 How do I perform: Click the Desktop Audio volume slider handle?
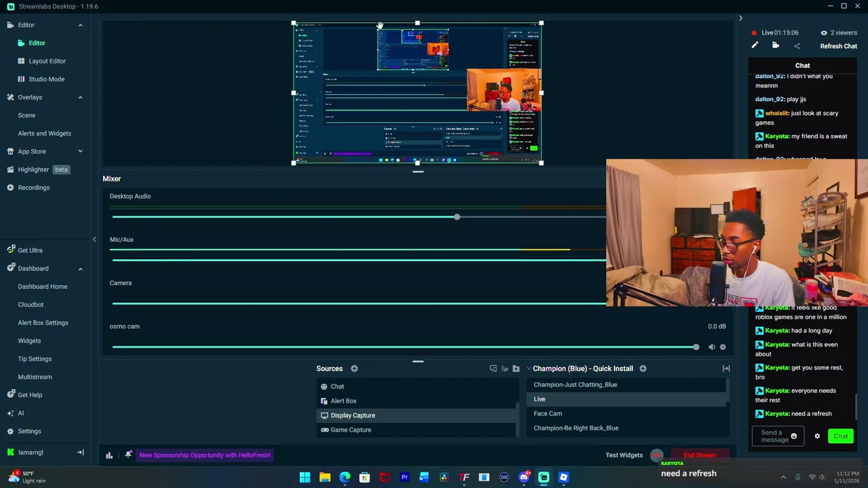[457, 217]
